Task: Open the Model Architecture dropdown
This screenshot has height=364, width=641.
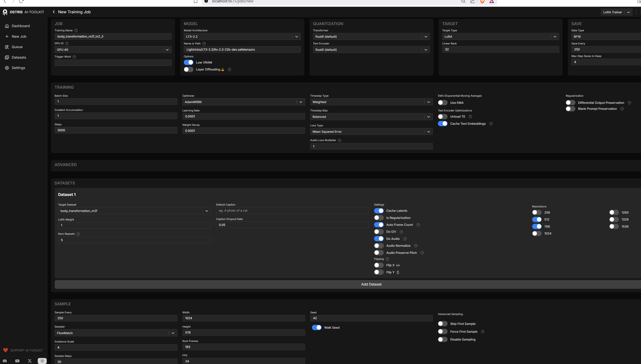Action: pos(242,36)
